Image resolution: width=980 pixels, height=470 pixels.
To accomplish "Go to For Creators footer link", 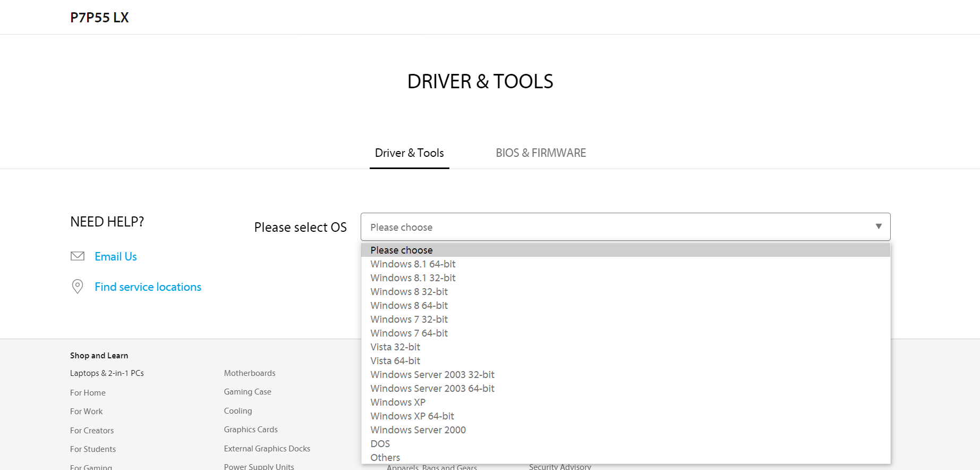I will (92, 430).
